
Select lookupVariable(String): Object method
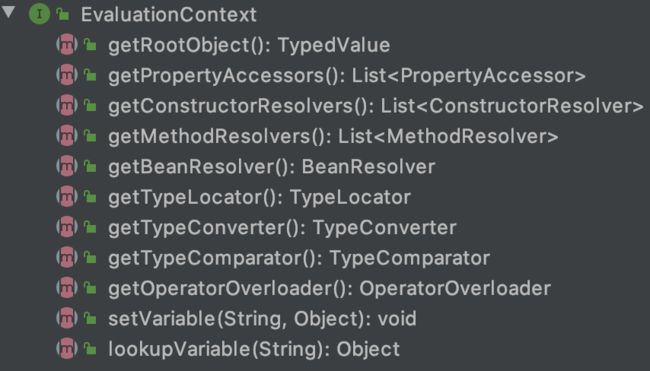coord(254,349)
